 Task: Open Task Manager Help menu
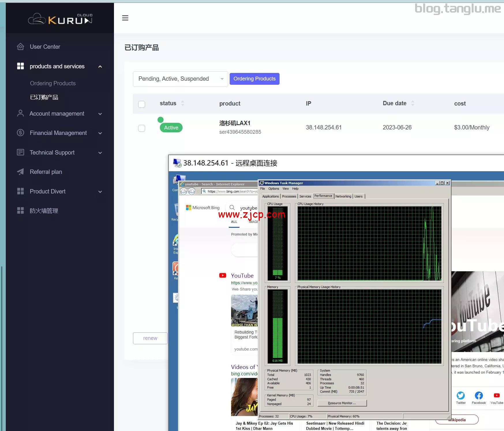(295, 189)
